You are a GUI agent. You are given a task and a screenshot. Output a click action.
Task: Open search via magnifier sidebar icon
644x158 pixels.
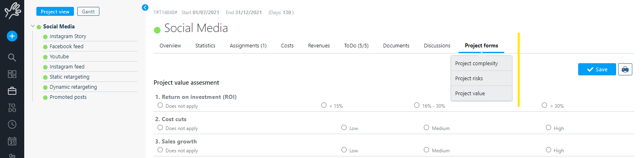pyautogui.click(x=12, y=58)
